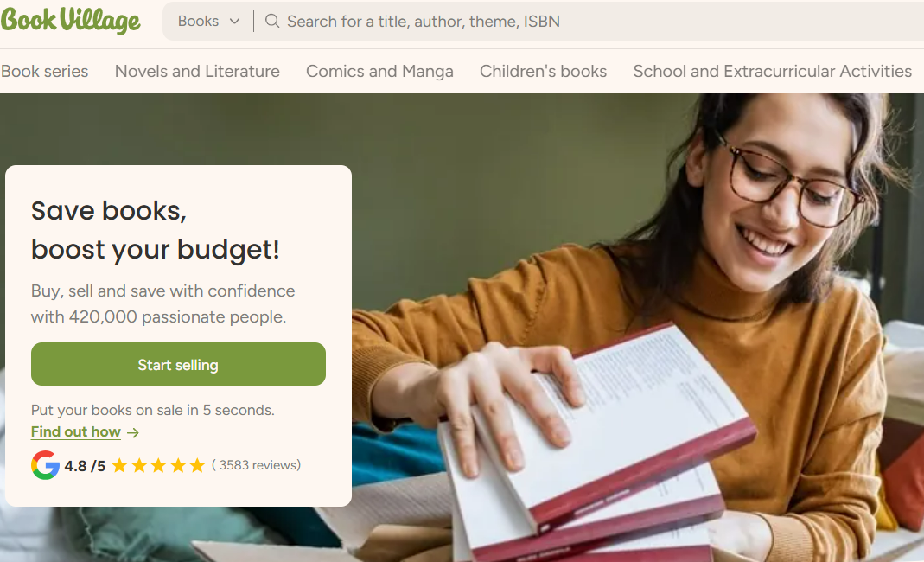Follow the Find out how link
This screenshot has height=562, width=924.
(x=76, y=432)
